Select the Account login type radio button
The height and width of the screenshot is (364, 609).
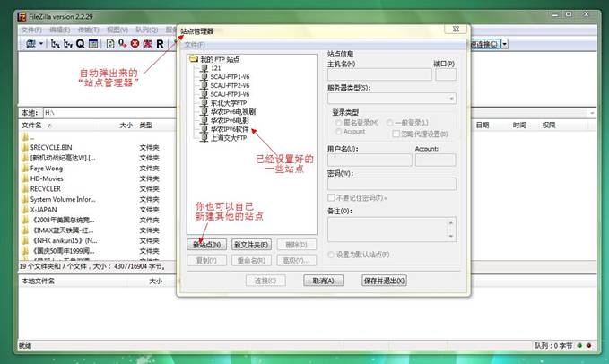[x=338, y=132]
